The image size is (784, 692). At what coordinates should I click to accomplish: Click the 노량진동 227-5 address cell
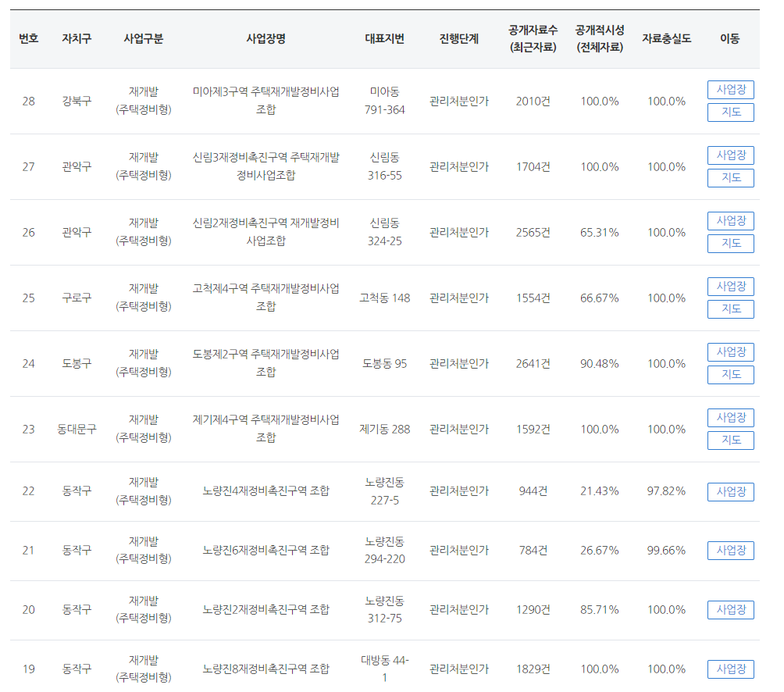(x=384, y=491)
